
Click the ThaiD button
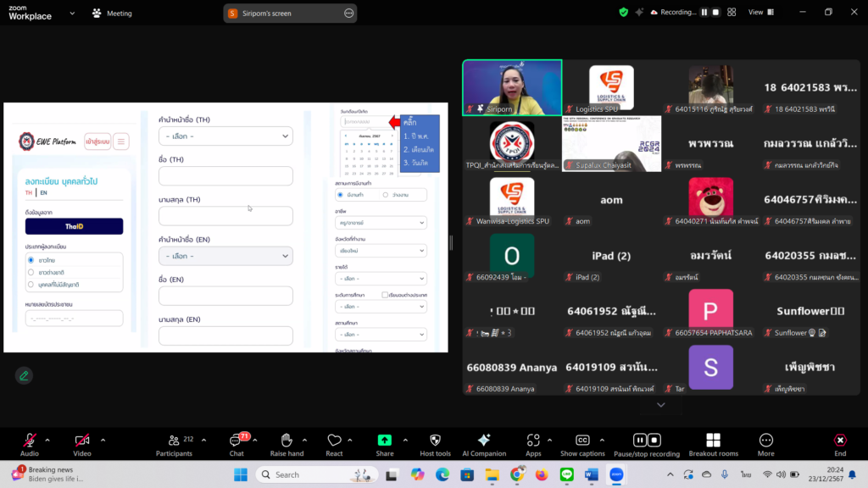click(75, 226)
